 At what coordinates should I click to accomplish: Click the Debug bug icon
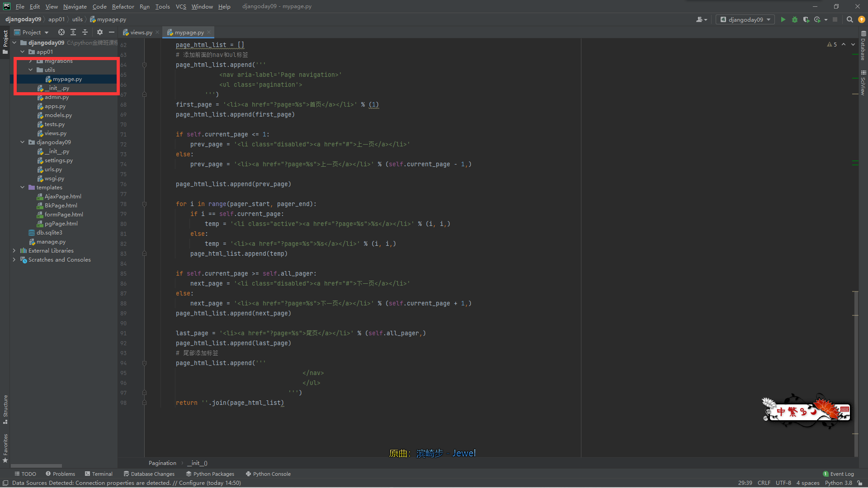[795, 19]
